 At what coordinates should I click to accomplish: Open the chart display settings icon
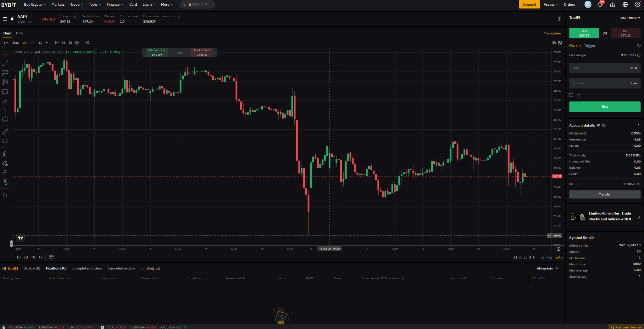pos(64,43)
